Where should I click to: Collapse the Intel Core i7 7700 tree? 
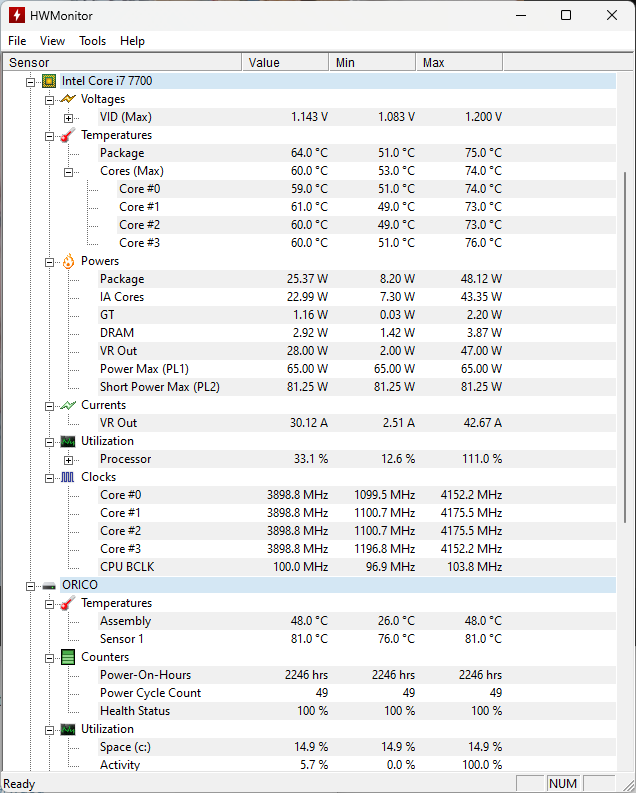click(31, 81)
